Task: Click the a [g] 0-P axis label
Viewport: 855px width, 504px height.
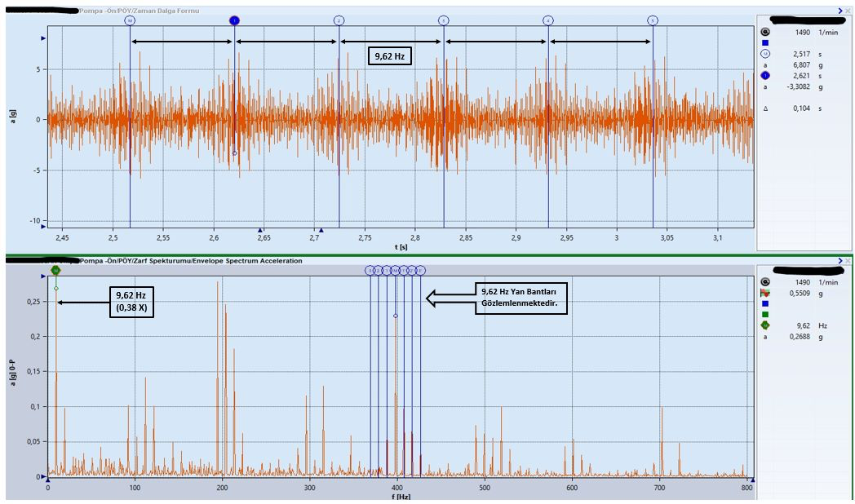Action: pos(13,374)
